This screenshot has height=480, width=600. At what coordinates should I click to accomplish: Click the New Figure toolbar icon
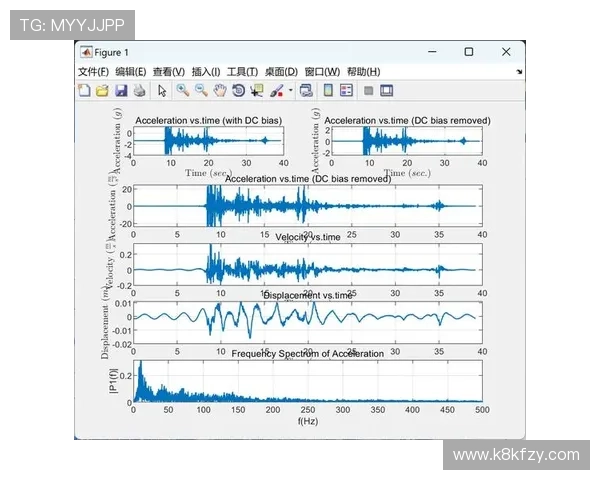tap(84, 90)
